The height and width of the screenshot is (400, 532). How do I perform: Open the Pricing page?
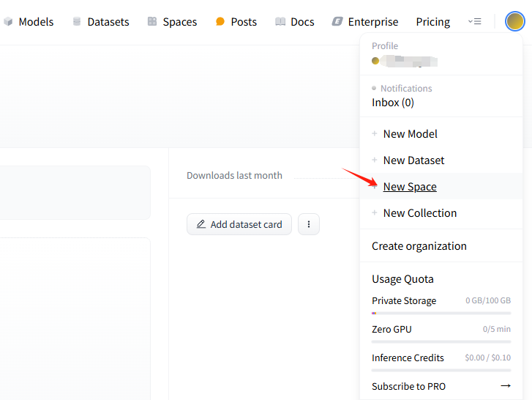pyautogui.click(x=432, y=22)
